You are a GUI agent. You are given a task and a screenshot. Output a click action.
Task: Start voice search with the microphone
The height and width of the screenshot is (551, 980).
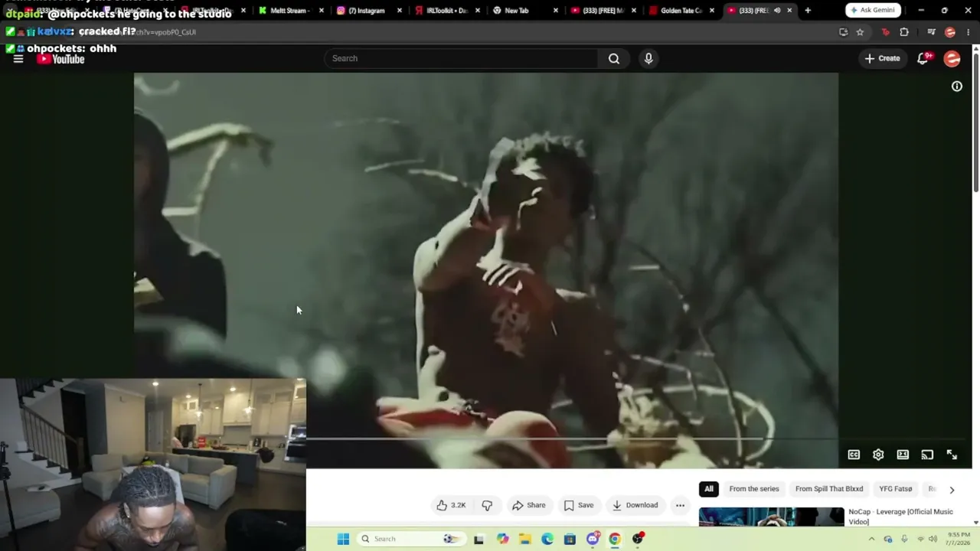point(648,58)
